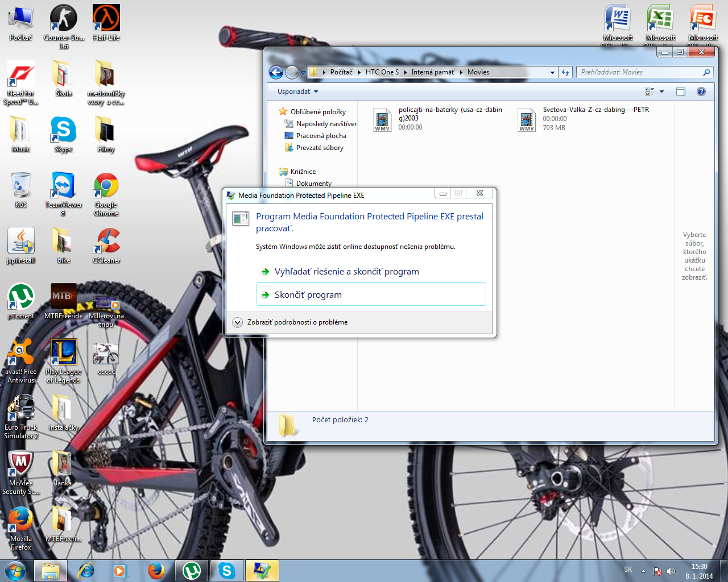Select the MTBFreeride desktop icon
Image resolution: width=728 pixels, height=582 pixels.
tap(64, 302)
